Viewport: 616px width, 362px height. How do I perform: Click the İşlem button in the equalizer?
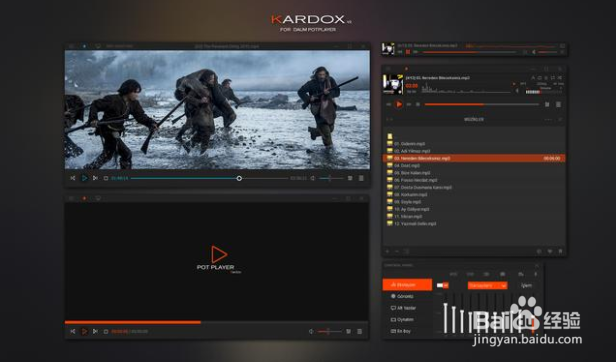pos(526,285)
